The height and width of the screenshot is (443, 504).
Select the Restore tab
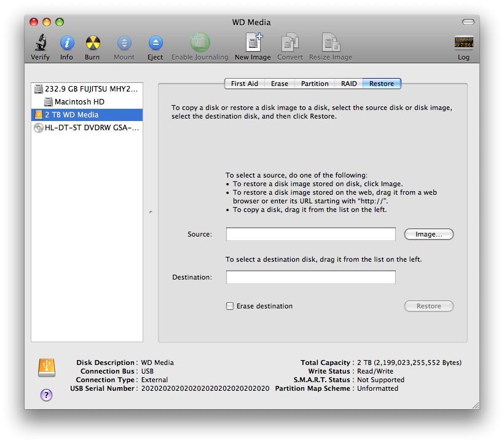coord(382,84)
